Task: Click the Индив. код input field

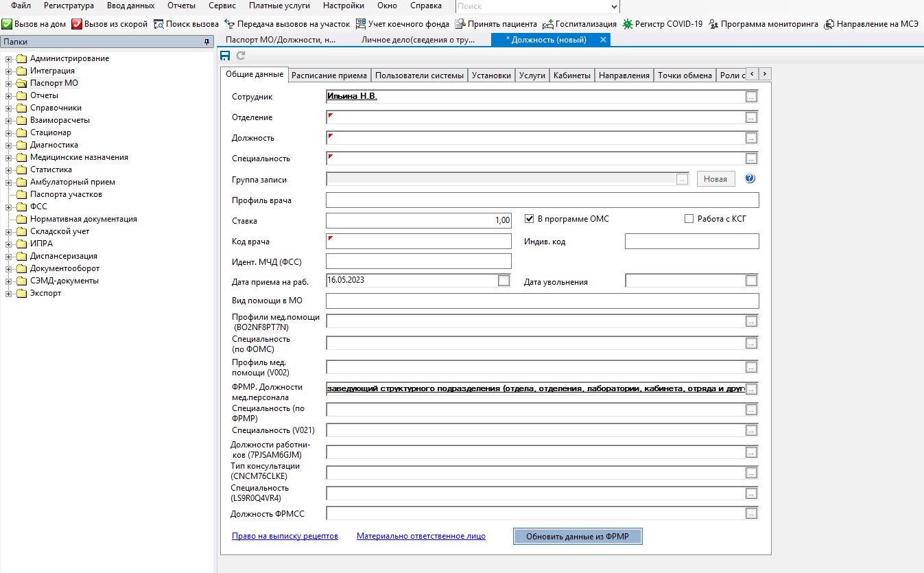Action: tap(692, 242)
